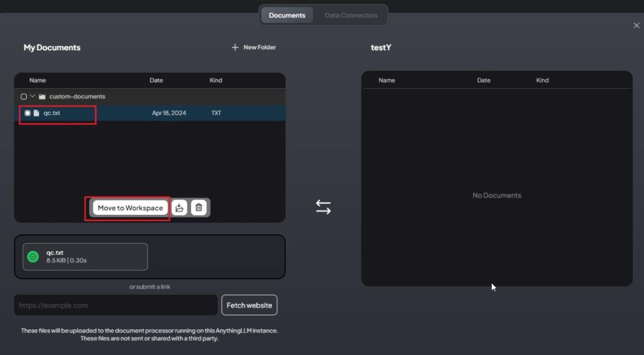
Task: Select the qc.txt upload status card
Action: (85, 256)
